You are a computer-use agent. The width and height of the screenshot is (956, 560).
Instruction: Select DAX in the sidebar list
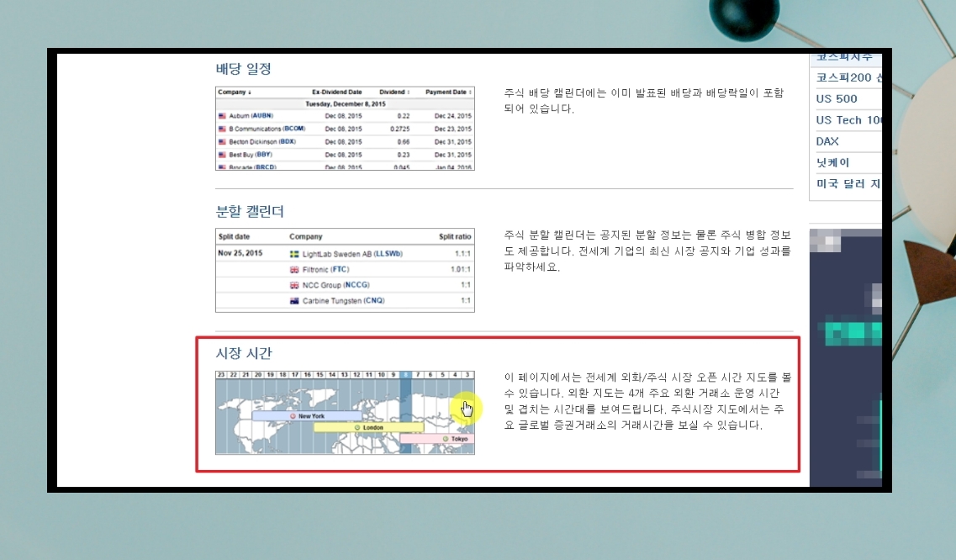click(x=827, y=141)
